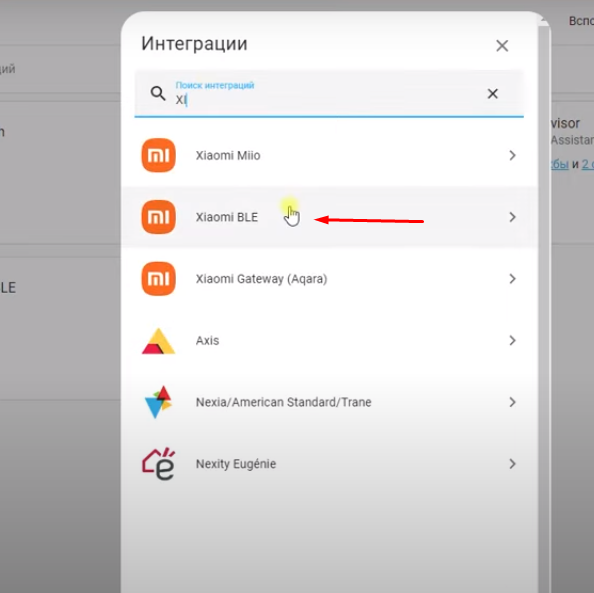The image size is (594, 593).
Task: Focus the Поиск интеграций search field
Action: coord(329,94)
